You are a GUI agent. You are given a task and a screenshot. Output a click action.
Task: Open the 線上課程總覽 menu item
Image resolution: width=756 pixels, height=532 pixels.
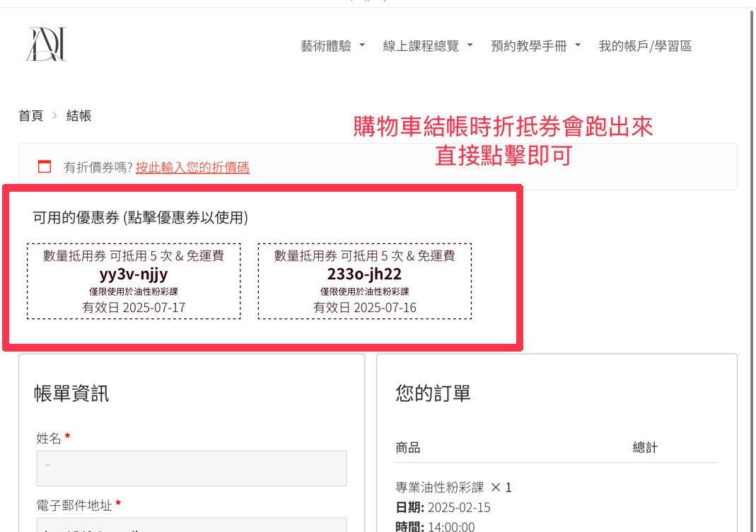point(421,47)
